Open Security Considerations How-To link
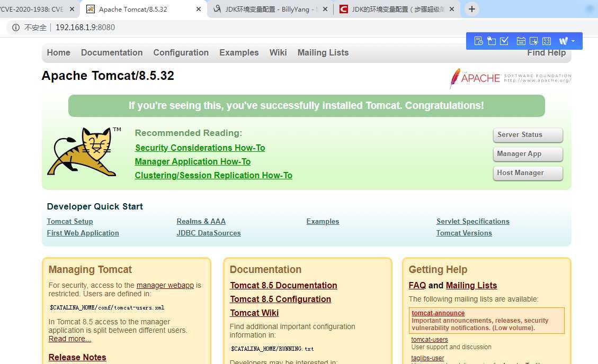 (x=200, y=148)
